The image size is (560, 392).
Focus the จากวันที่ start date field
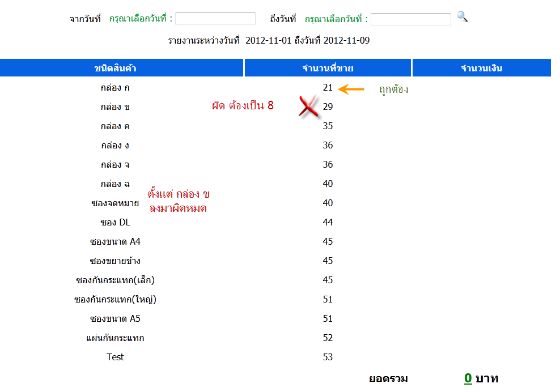click(215, 19)
